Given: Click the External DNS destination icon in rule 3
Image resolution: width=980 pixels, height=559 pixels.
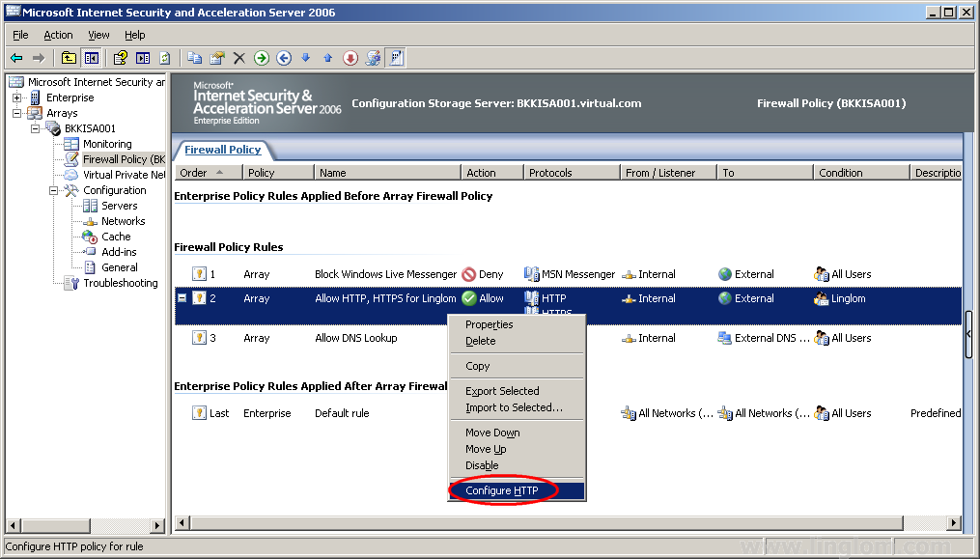Looking at the screenshot, I should tap(725, 338).
